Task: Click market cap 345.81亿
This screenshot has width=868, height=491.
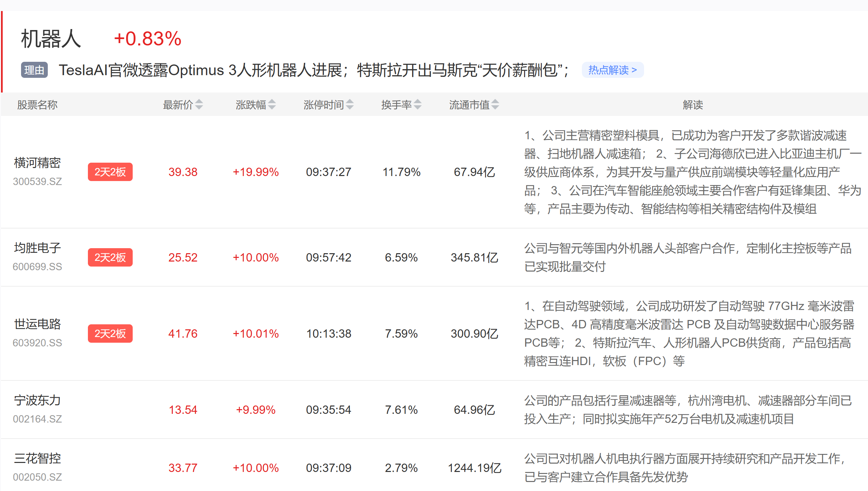Action: point(474,257)
